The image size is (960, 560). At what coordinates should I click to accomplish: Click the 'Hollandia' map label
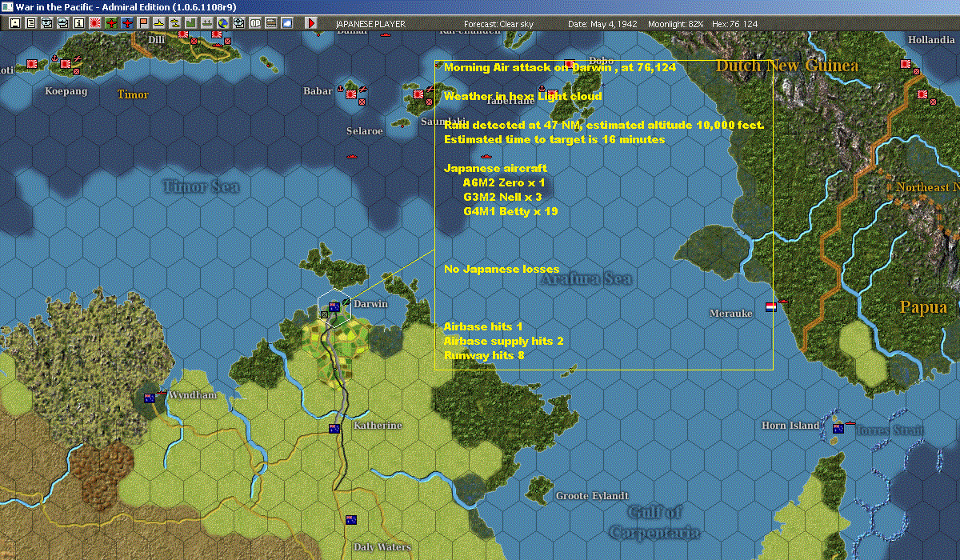click(931, 39)
